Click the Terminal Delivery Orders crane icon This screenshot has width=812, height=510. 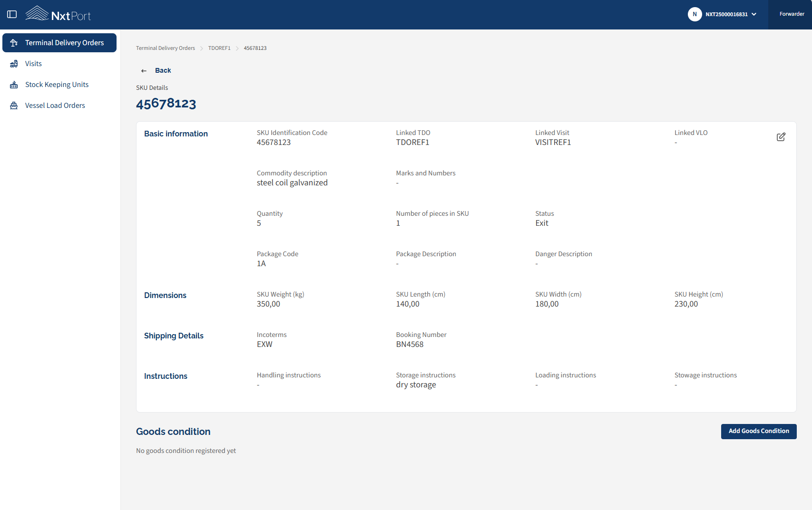tap(14, 43)
